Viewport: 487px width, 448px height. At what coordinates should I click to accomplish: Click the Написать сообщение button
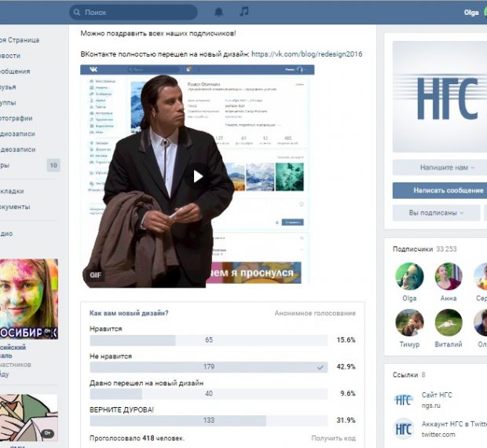pos(440,190)
